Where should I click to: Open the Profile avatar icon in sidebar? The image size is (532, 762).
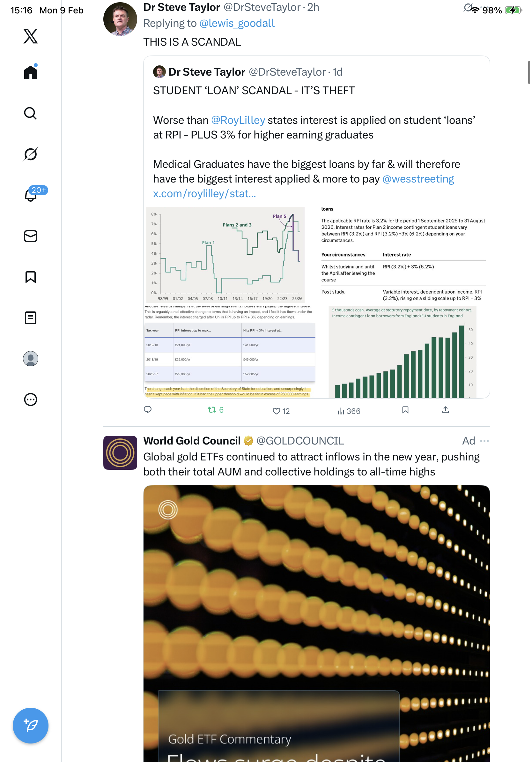pyautogui.click(x=31, y=358)
